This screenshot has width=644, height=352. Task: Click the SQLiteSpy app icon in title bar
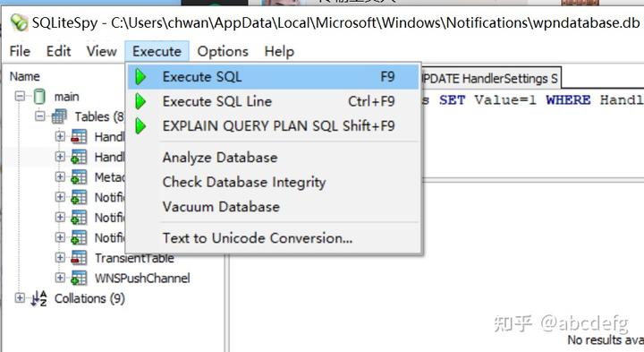(19, 22)
